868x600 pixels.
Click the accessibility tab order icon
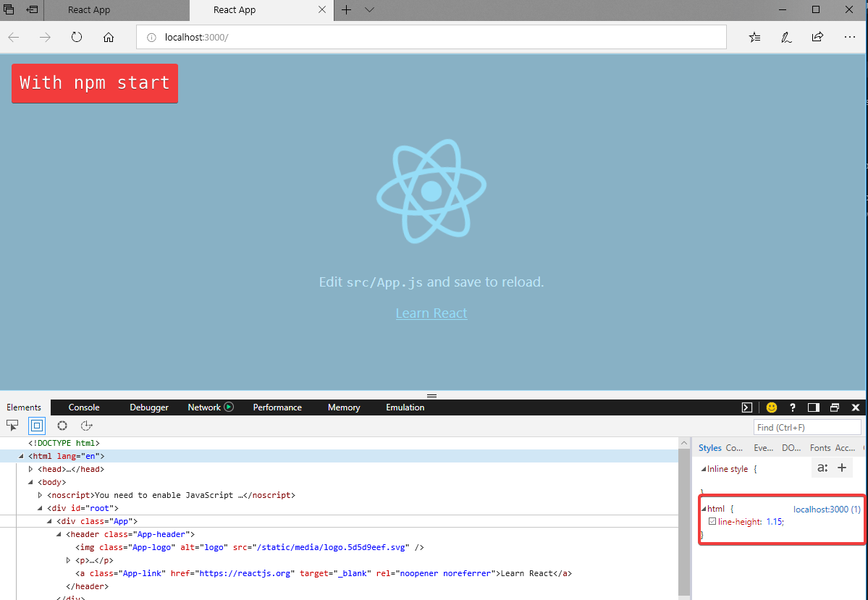[86, 425]
